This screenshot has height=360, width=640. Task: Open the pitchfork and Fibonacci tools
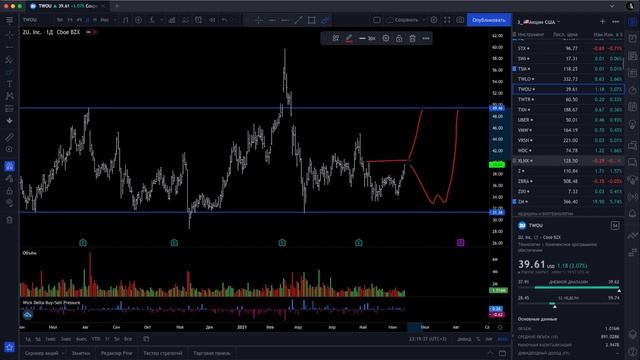9,60
